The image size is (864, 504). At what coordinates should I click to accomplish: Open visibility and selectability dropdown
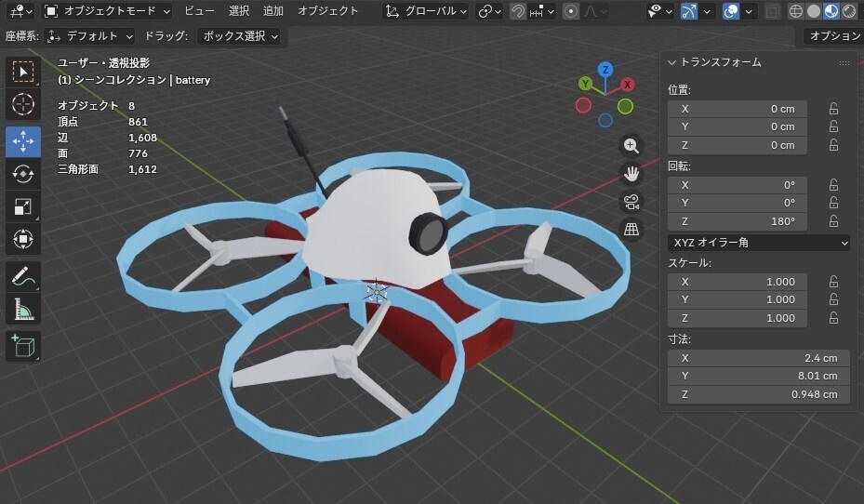tap(660, 11)
